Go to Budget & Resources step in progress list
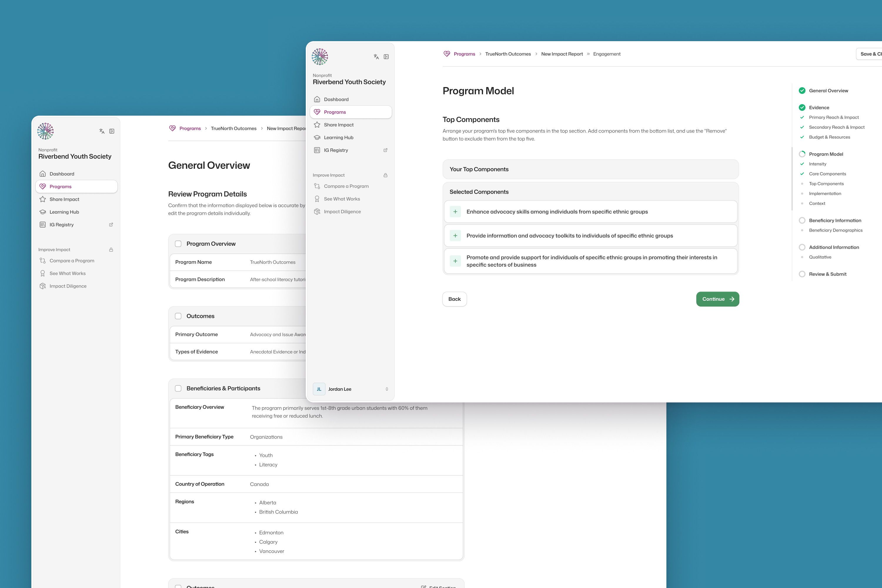The width and height of the screenshot is (882, 588). coord(829,137)
